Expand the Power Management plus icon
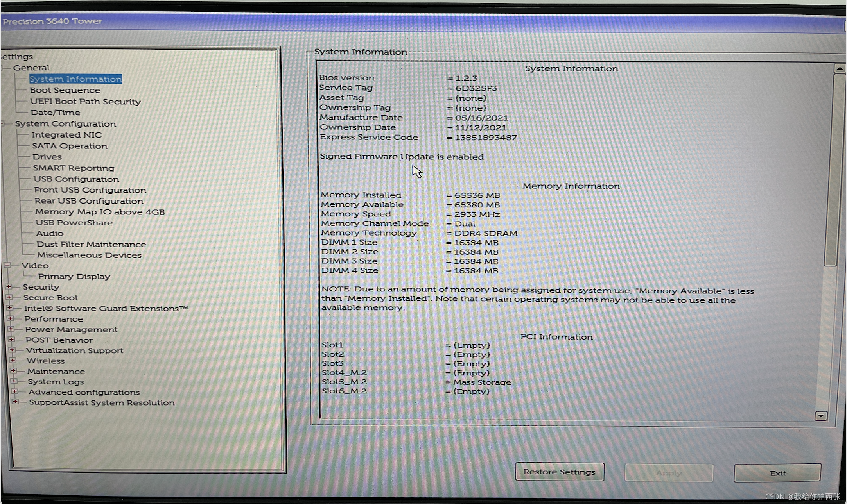The width and height of the screenshot is (847, 504). [11, 329]
